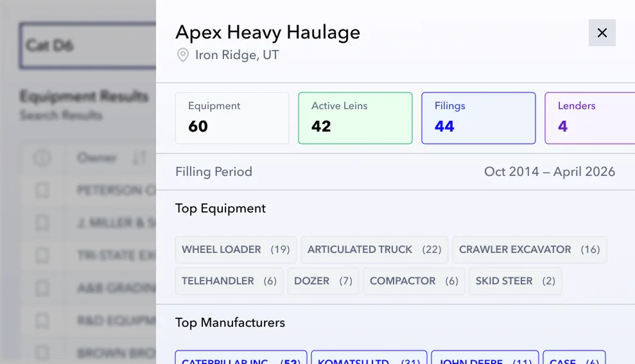Image resolution: width=635 pixels, height=364 pixels.
Task: Click the Skid Steer equipment tag
Action: tap(515, 281)
